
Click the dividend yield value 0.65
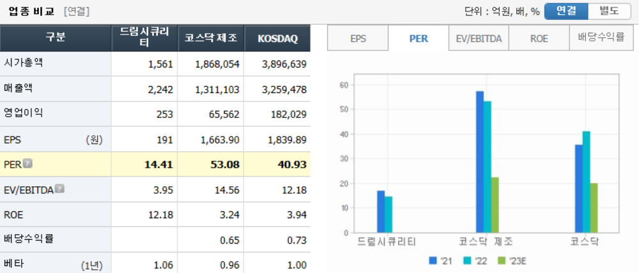pyautogui.click(x=229, y=240)
